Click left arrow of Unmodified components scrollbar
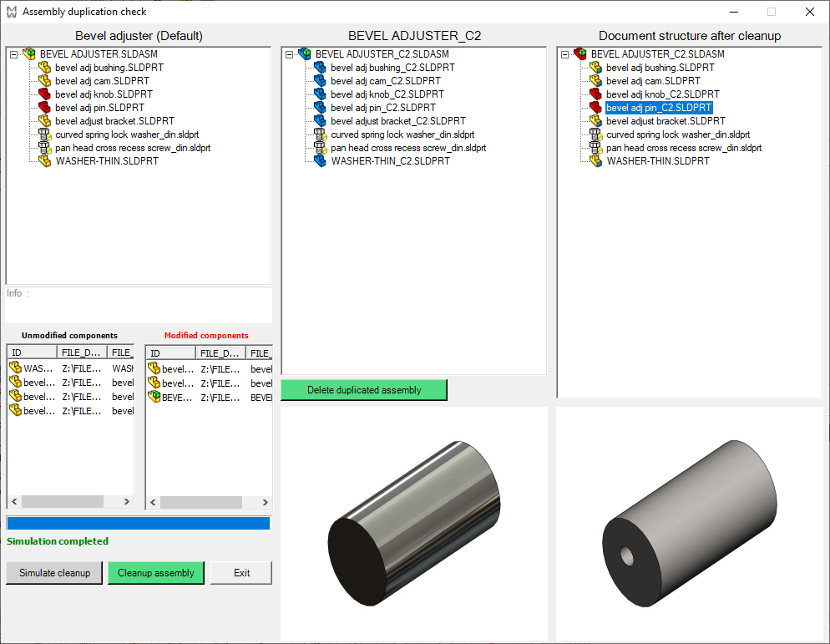 point(14,501)
